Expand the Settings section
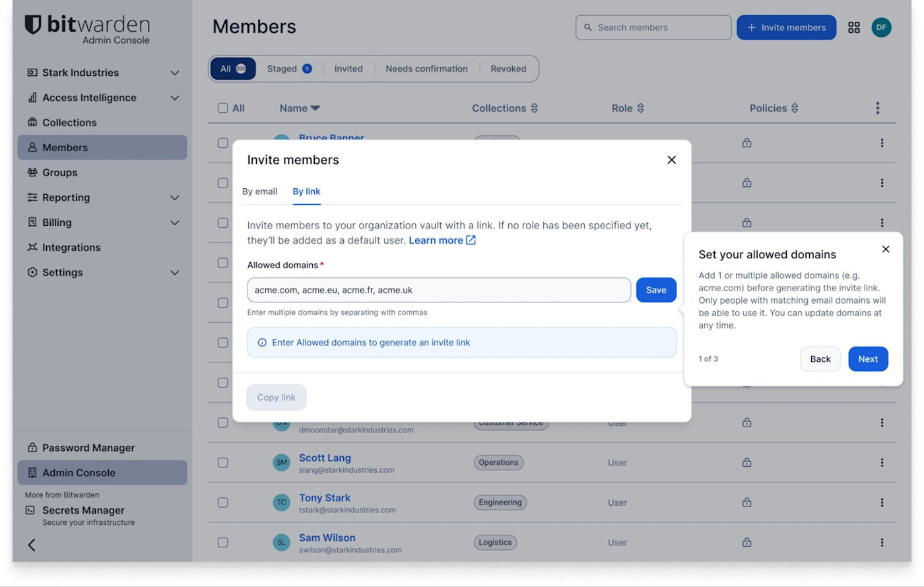924x587 pixels. [x=175, y=272]
